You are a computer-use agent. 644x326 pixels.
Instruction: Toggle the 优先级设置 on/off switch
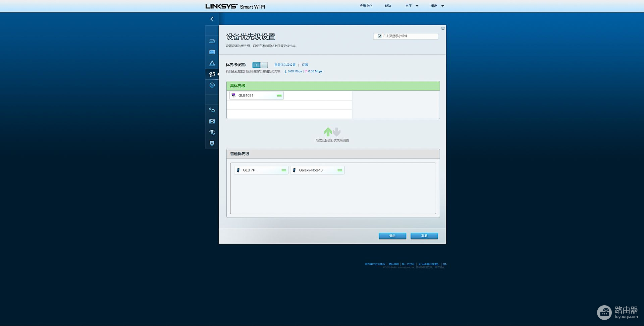260,65
